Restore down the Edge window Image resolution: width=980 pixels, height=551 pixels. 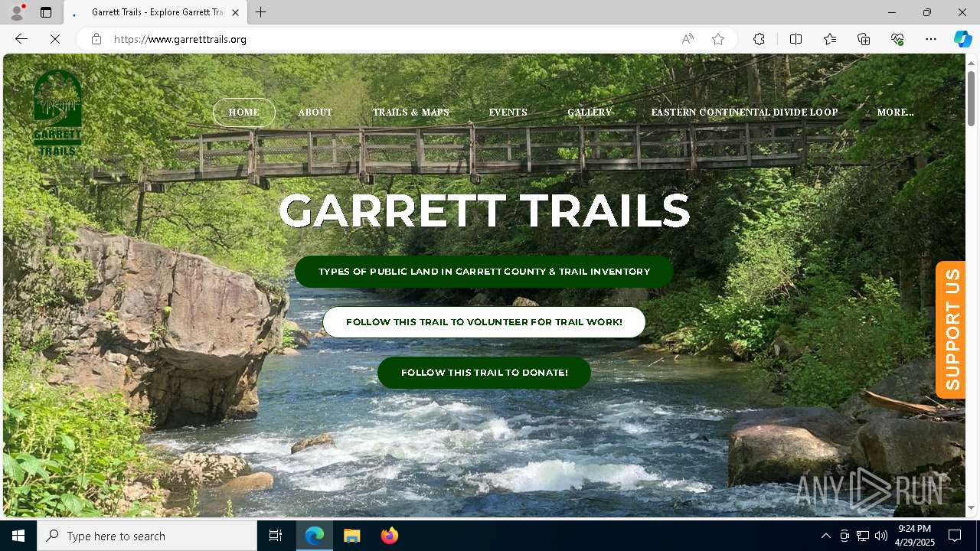click(x=927, y=12)
